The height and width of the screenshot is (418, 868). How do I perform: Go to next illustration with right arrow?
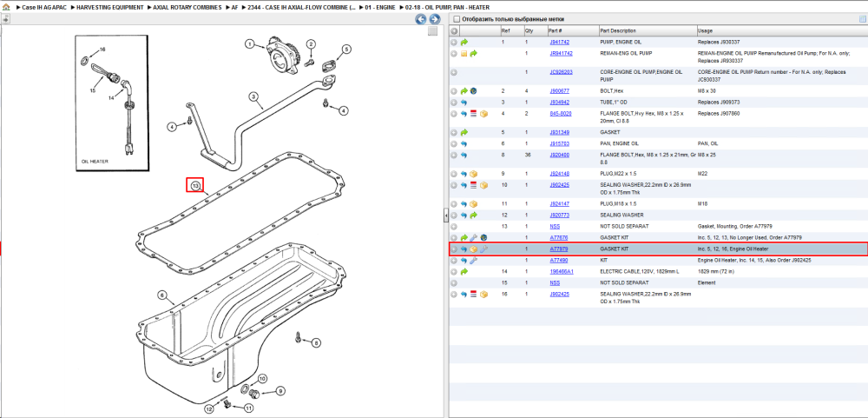click(435, 19)
